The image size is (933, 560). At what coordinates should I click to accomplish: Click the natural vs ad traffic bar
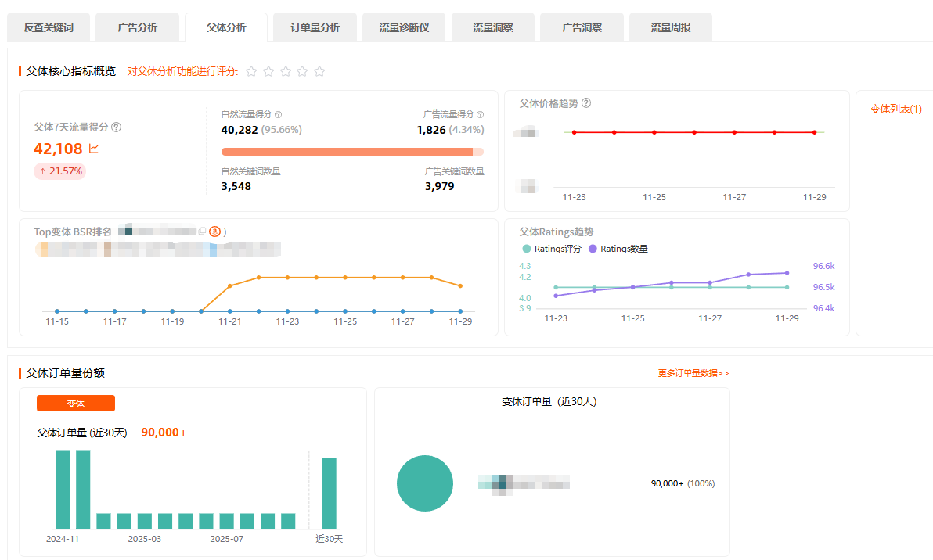click(x=352, y=152)
